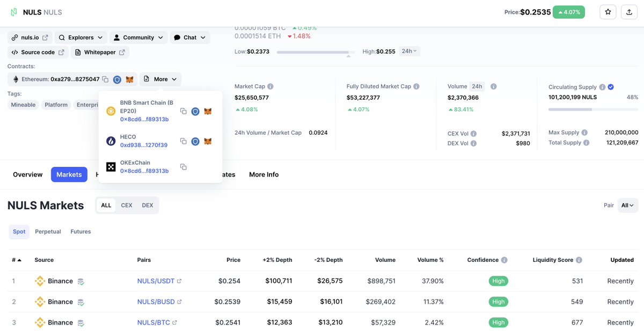Click Market Cap info icon

(x=270, y=86)
